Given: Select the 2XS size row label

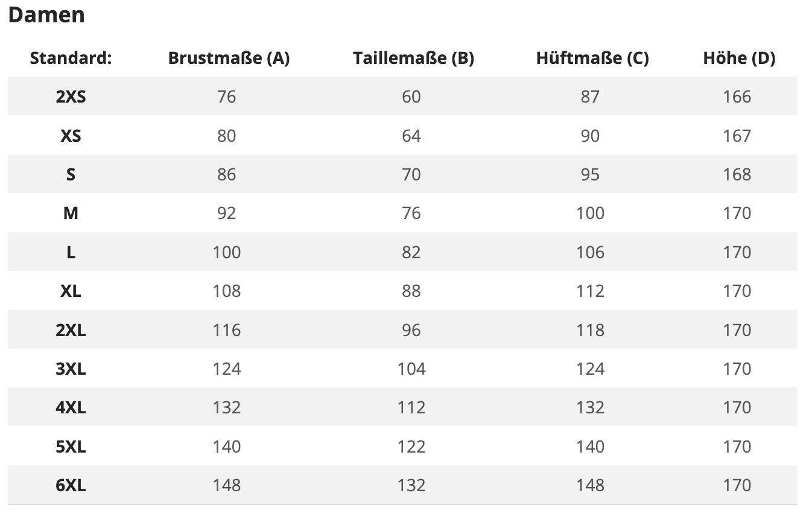Looking at the screenshot, I should coord(71,97).
